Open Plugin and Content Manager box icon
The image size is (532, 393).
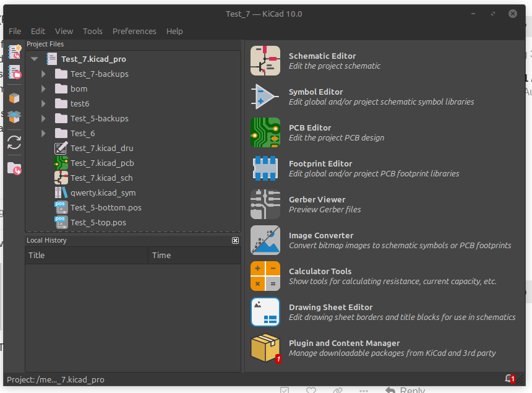point(266,348)
